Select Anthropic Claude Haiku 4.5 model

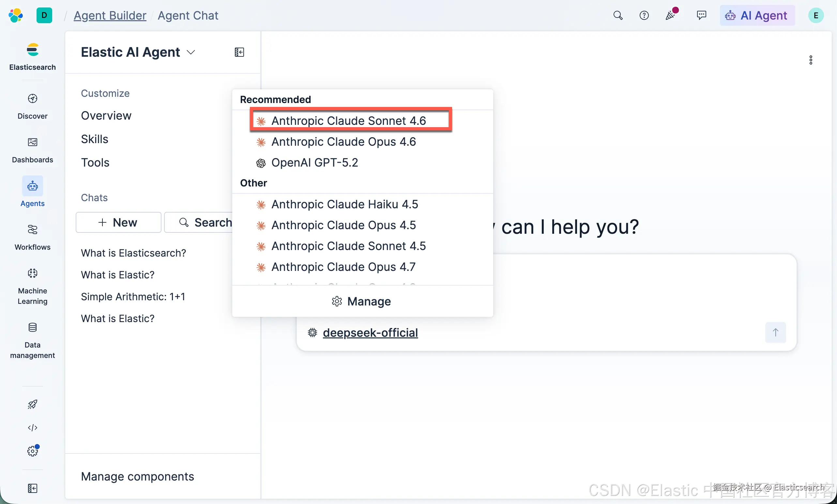362,204
